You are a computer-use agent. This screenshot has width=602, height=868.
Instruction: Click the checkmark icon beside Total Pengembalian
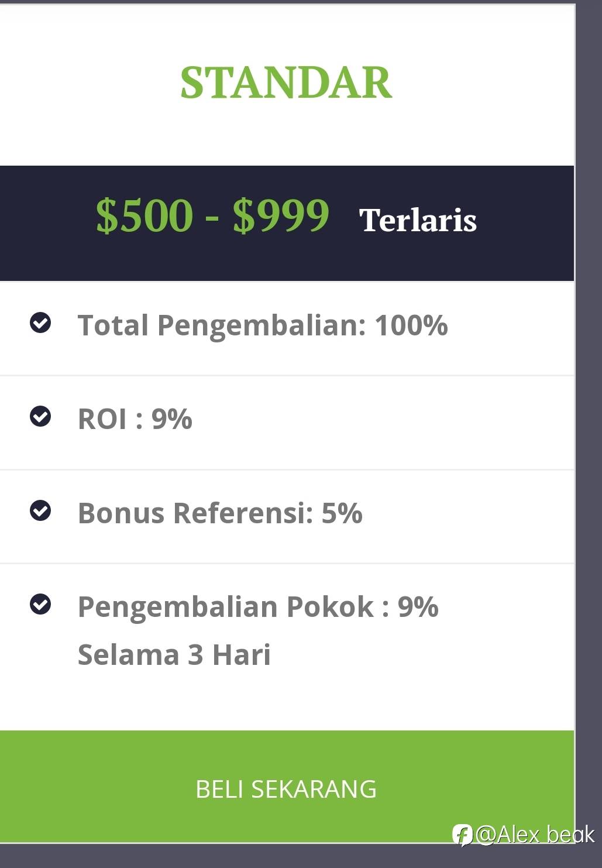tap(40, 323)
